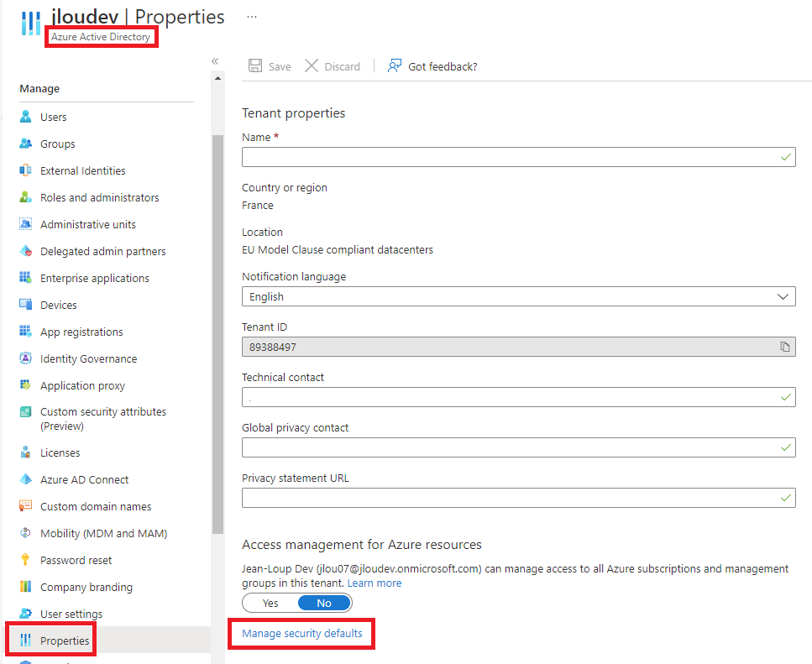Image resolution: width=812 pixels, height=664 pixels.
Task: Collapse the sidebar with the double chevron
Action: coord(215,61)
